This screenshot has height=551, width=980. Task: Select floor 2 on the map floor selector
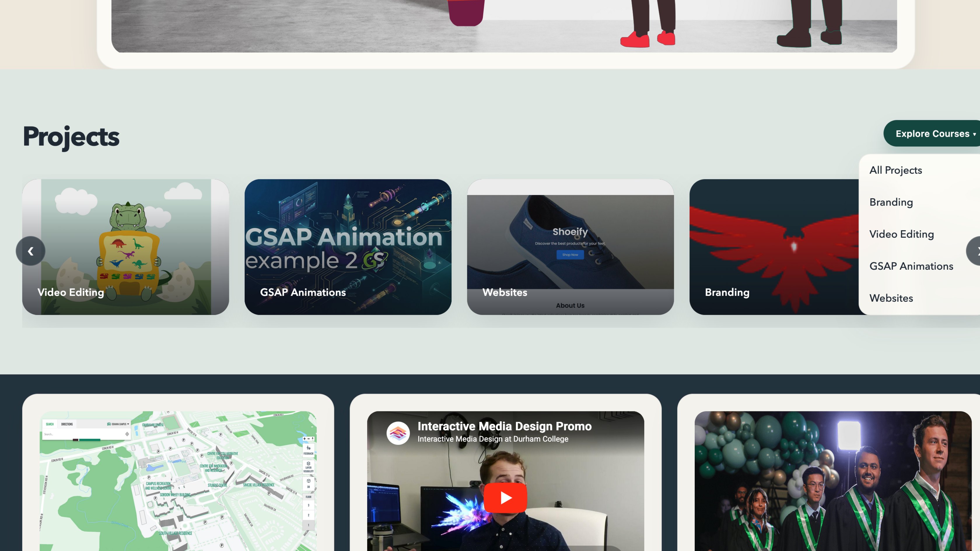[x=309, y=515]
